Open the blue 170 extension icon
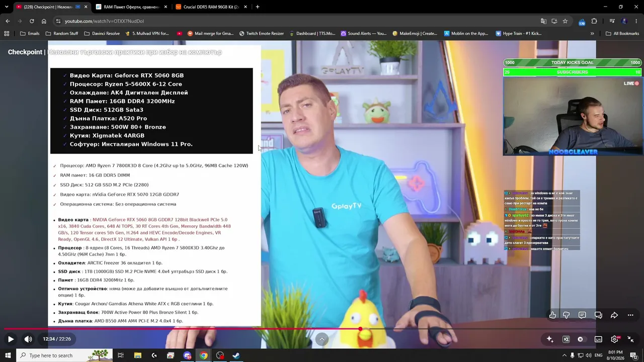Viewport: 644px width, 362px height. (x=582, y=22)
